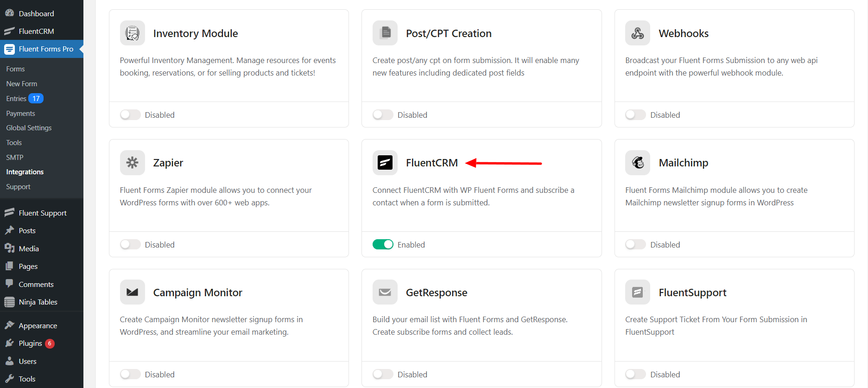Viewport: 868px width, 388px height.
Task: Disable the FluentCRM integration toggle
Action: pos(383,244)
